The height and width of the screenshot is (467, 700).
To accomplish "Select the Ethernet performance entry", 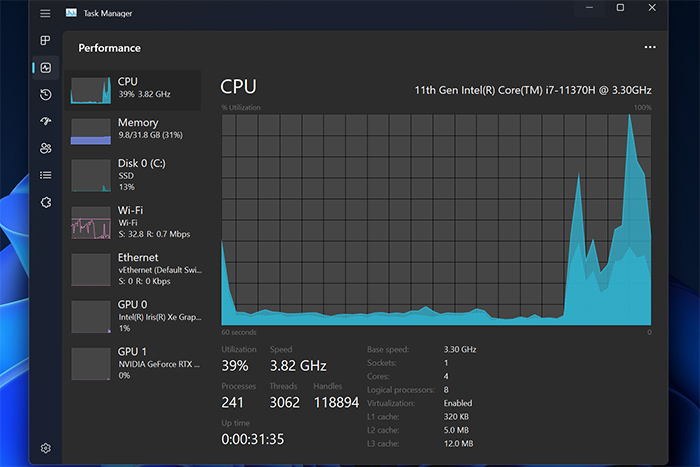I will coord(133,269).
